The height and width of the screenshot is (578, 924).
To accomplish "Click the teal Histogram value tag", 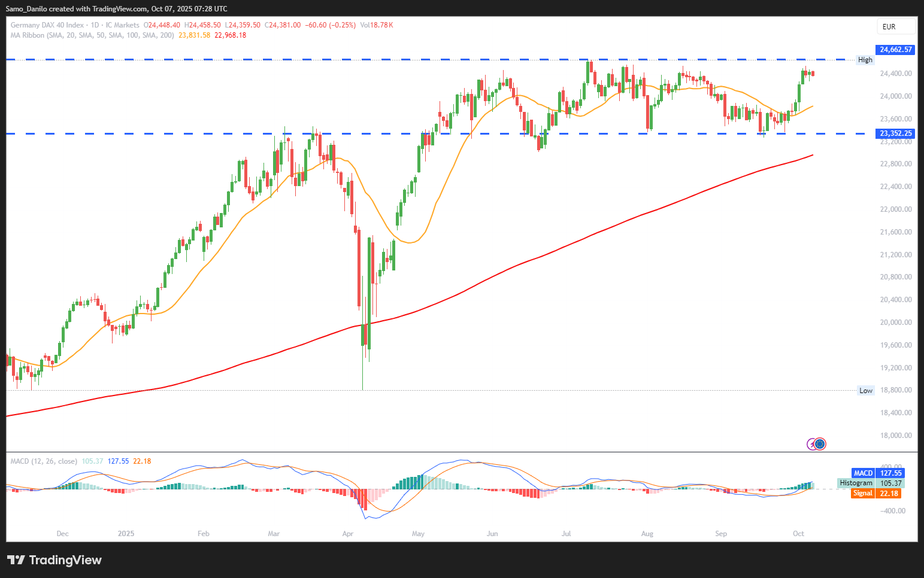I will 870,483.
